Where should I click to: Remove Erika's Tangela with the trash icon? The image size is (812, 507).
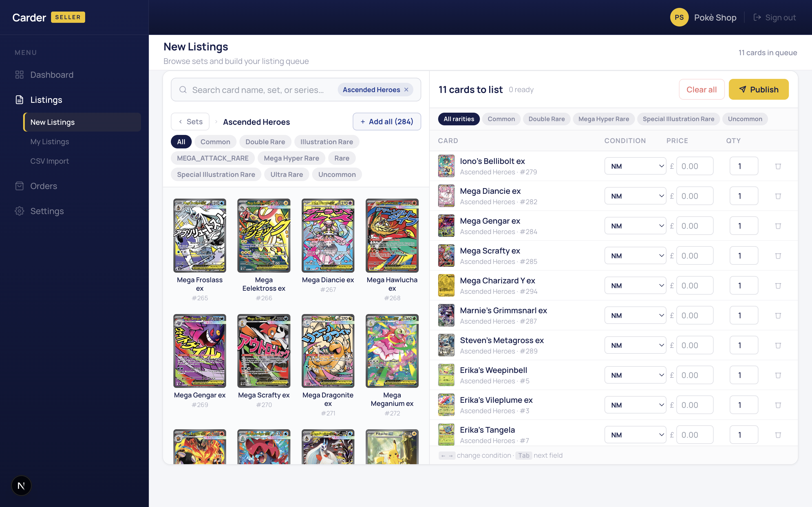click(778, 434)
